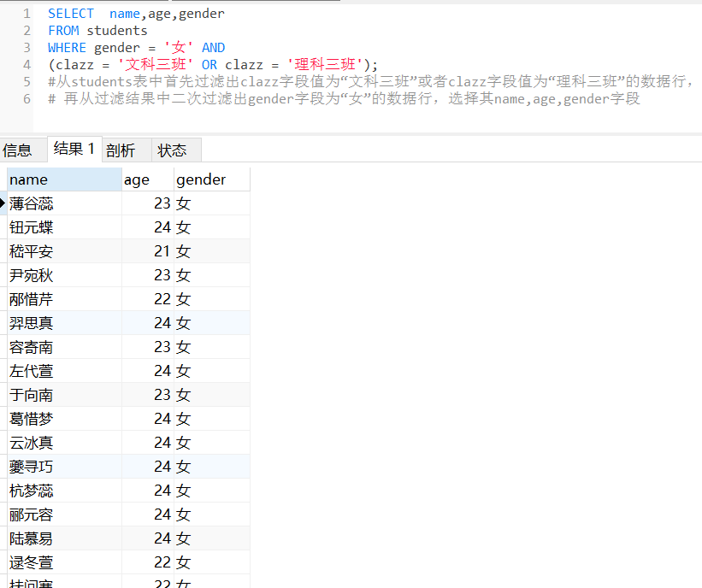This screenshot has width=702, height=588.
Task: Select the name cell 钮元蝶
Action: (64, 227)
